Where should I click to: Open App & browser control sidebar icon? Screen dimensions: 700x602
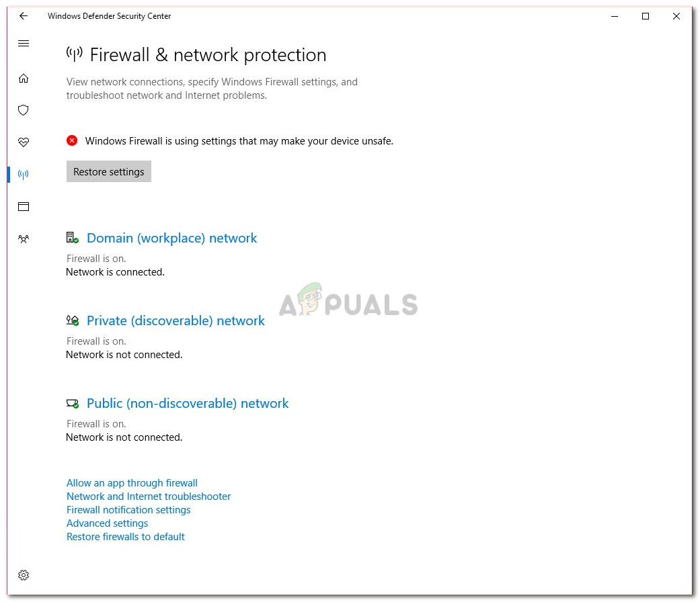click(24, 207)
